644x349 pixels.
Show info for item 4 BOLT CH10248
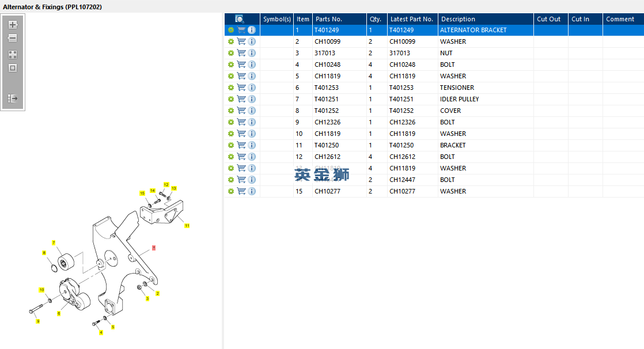click(x=252, y=65)
